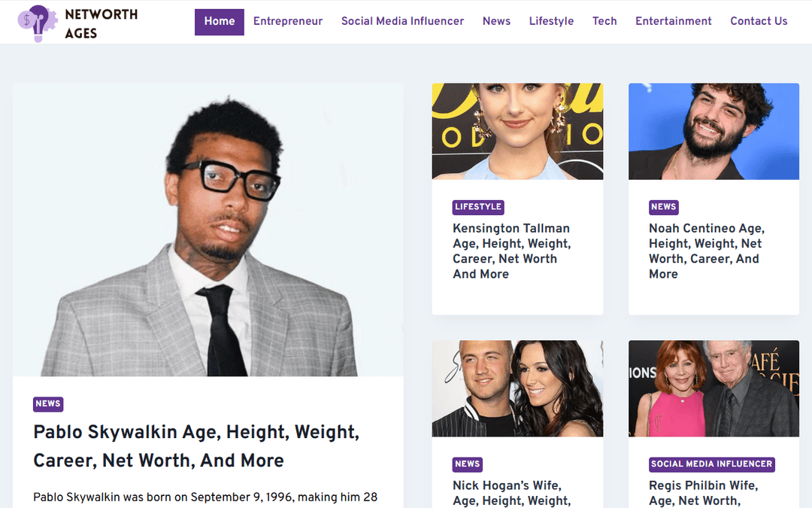Click the NETWORTH AGES site title
Image resolution: width=812 pixels, height=508 pixels.
point(101,24)
